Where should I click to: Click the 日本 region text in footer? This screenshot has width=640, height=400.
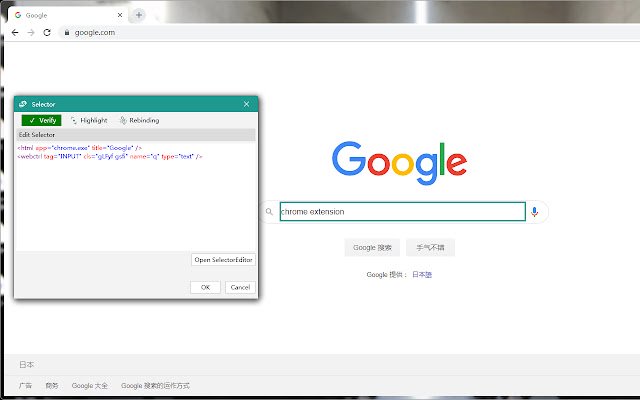(x=27, y=364)
